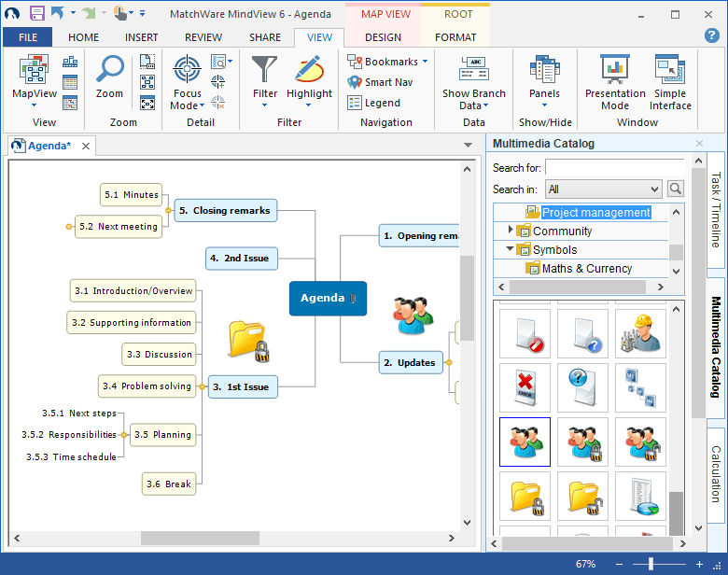Select the document with blocked sign thumbnail
The width and height of the screenshot is (728, 575).
point(525,333)
